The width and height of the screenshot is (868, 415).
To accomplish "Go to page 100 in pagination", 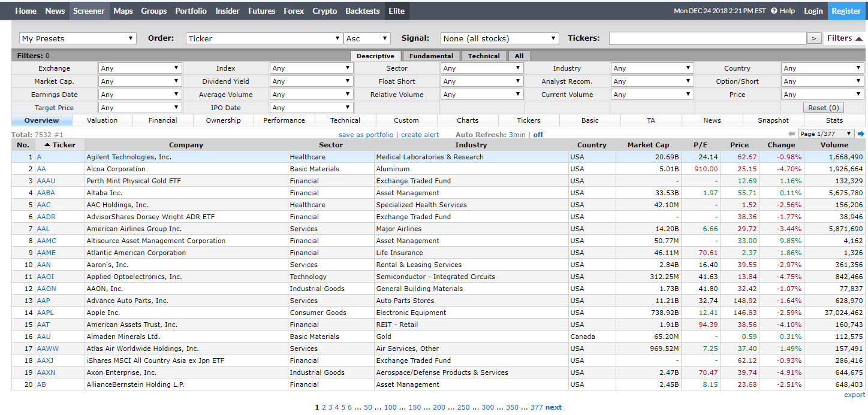I will click(x=390, y=407).
